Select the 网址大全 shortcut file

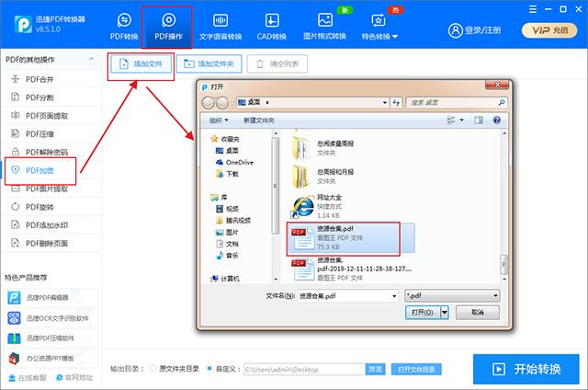(317, 206)
